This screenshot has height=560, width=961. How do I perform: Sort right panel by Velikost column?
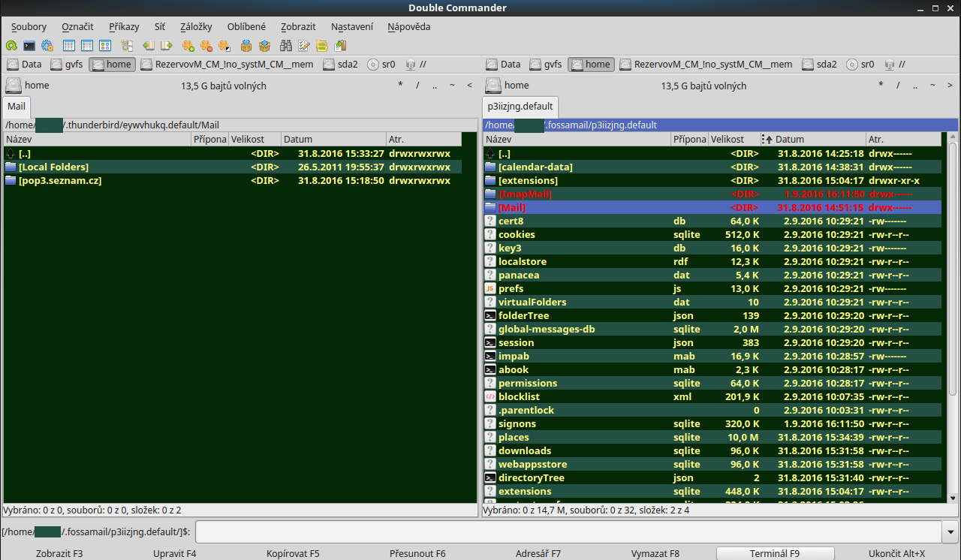point(734,139)
